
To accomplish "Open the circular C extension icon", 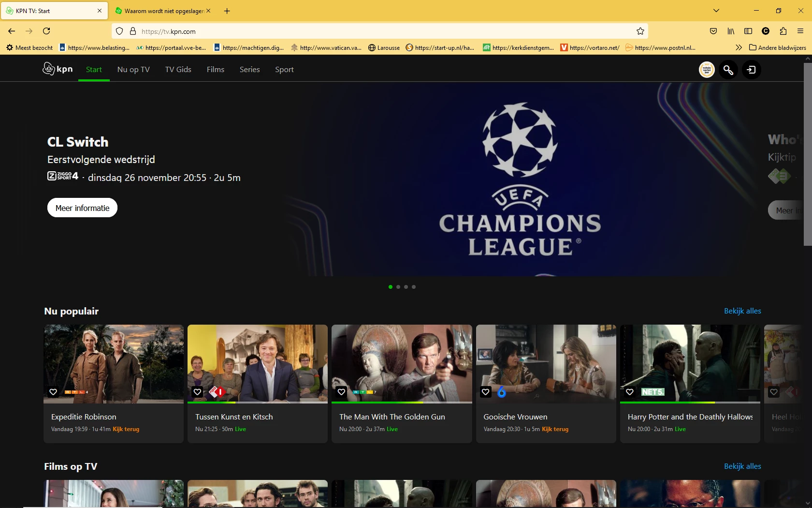I will click(x=766, y=31).
